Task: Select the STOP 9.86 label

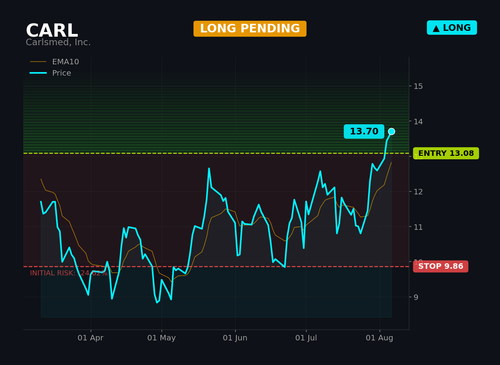Action: (x=441, y=266)
